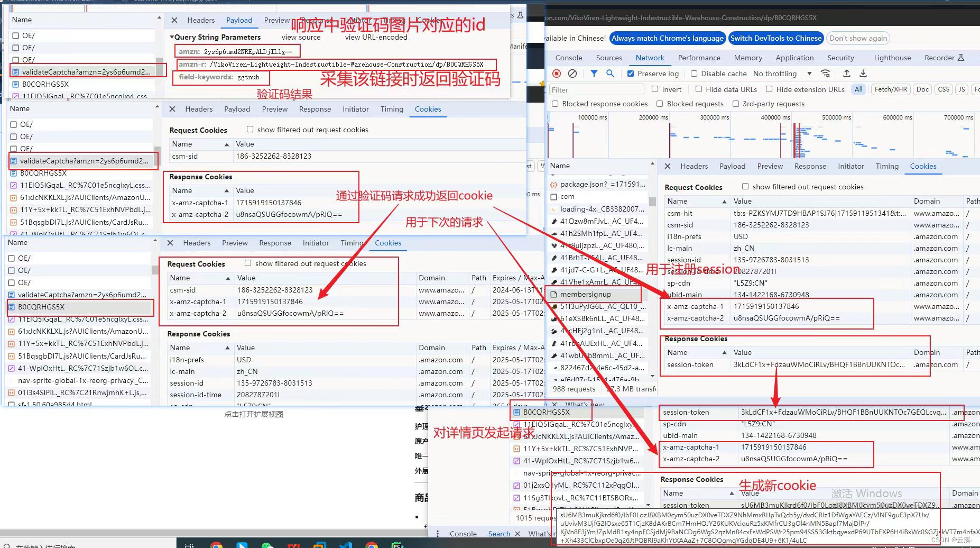Sort Name column above x-amz-captcha-1 response cookie
The image size is (980, 548).
[201, 190]
